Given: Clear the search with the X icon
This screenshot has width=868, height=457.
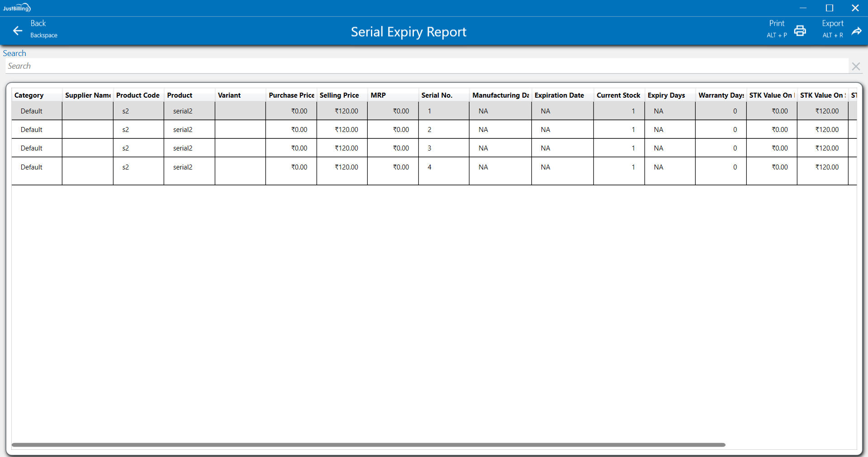Looking at the screenshot, I should point(855,66).
